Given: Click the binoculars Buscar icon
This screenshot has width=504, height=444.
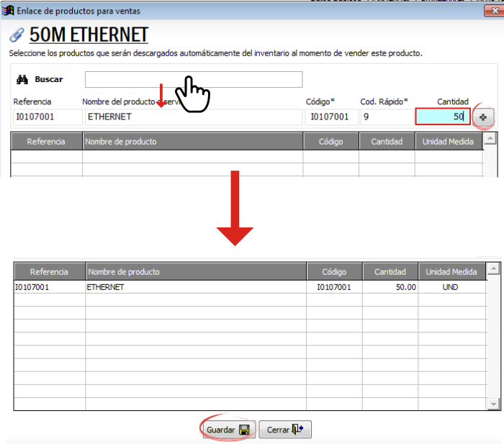Looking at the screenshot, I should pos(22,79).
